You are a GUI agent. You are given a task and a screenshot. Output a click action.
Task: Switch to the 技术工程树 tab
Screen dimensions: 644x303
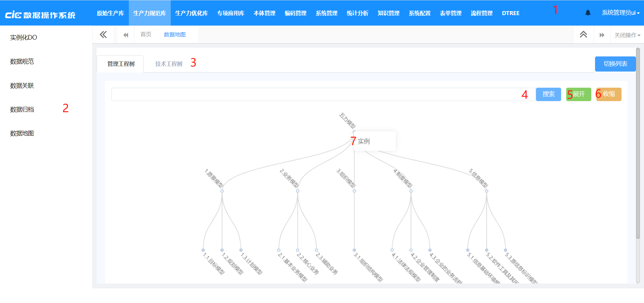(169, 64)
